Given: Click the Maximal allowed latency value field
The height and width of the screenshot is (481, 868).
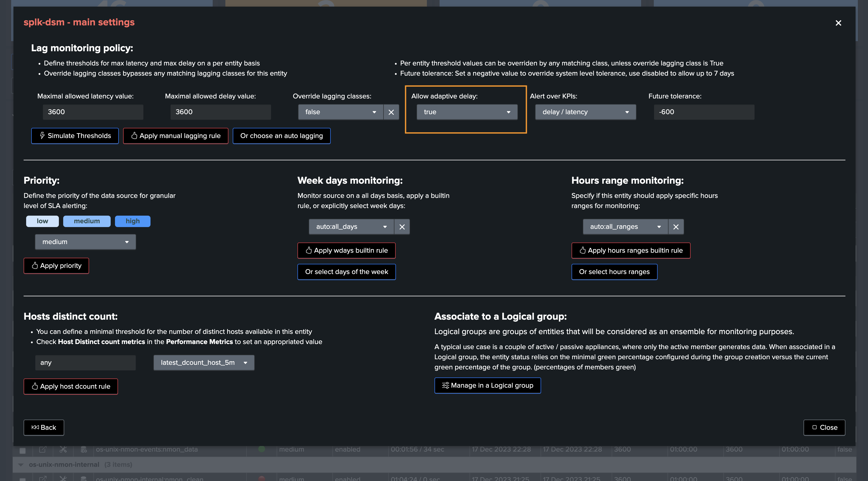Looking at the screenshot, I should (x=93, y=112).
